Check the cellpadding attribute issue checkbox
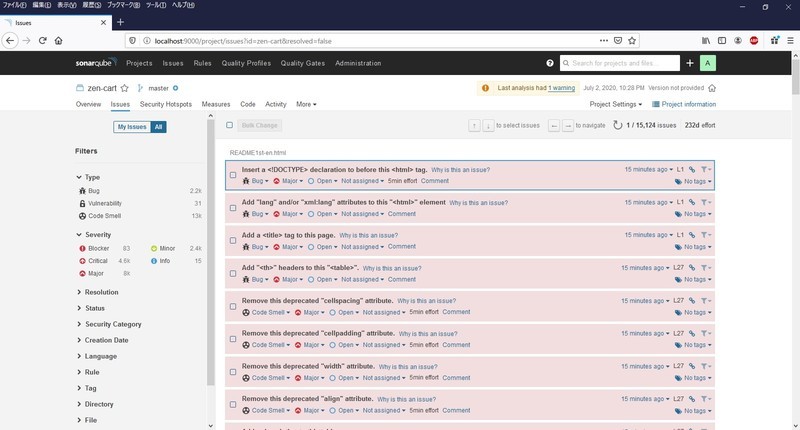This screenshot has height=430, width=800. pos(233,339)
